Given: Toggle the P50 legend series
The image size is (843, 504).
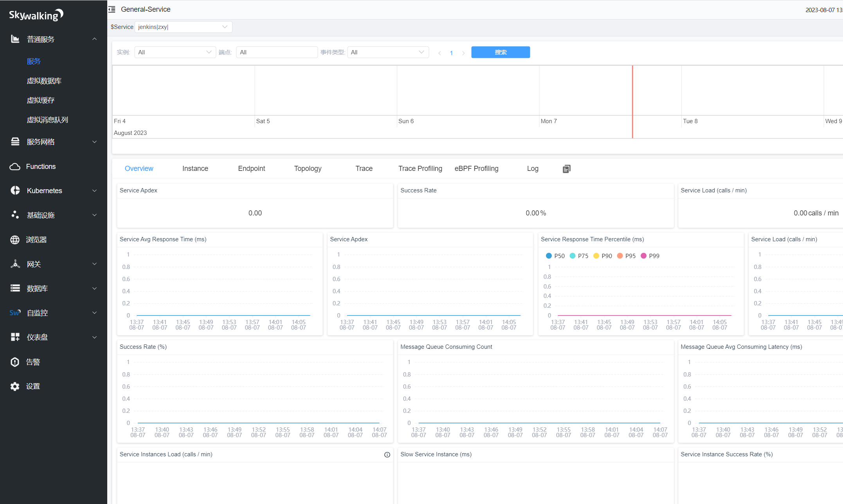Looking at the screenshot, I should 555,256.
